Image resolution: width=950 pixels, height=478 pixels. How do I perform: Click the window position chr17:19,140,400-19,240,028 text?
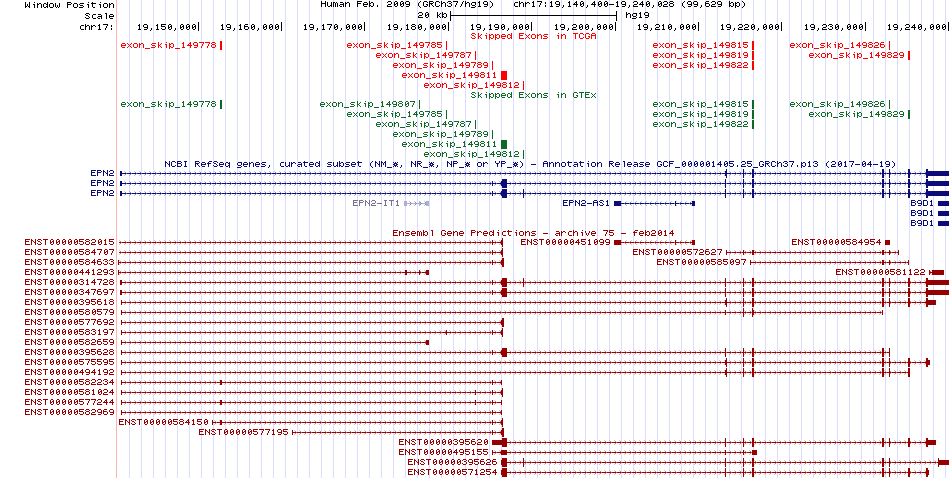click(x=630, y=4)
